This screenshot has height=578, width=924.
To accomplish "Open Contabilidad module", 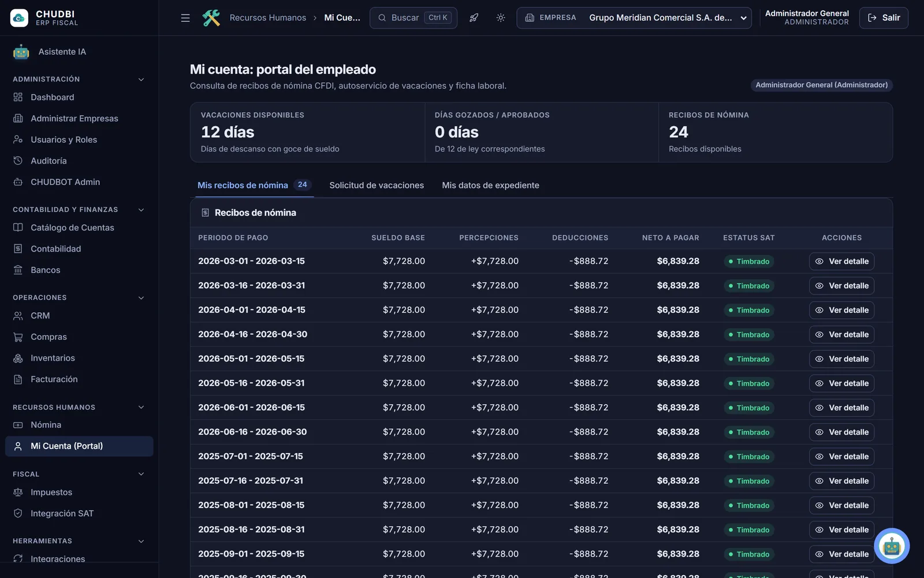I will 79,249.
